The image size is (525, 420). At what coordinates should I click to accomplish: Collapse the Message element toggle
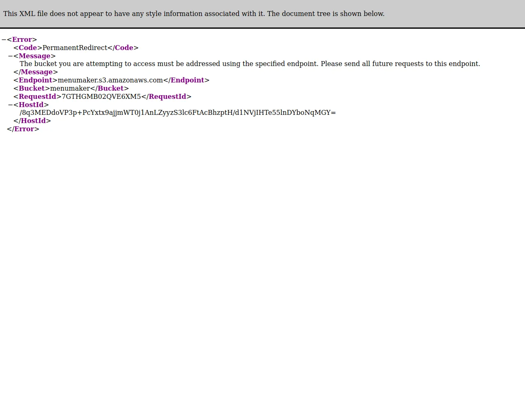(x=10, y=56)
